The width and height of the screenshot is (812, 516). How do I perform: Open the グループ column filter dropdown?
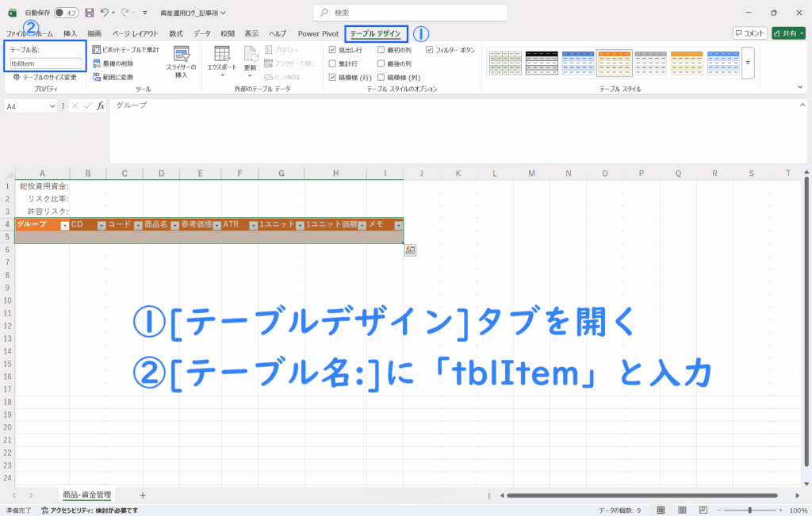(64, 225)
